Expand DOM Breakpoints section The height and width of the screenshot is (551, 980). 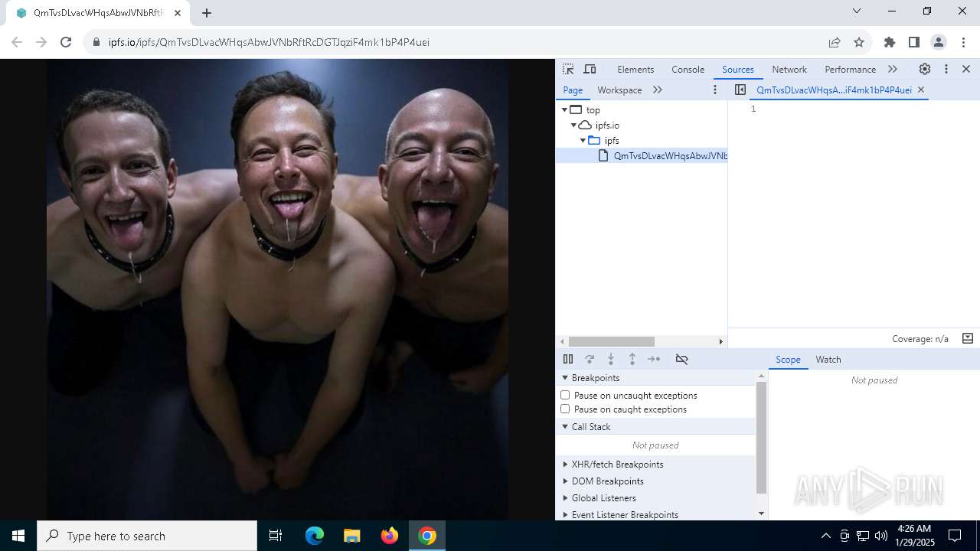coord(565,481)
